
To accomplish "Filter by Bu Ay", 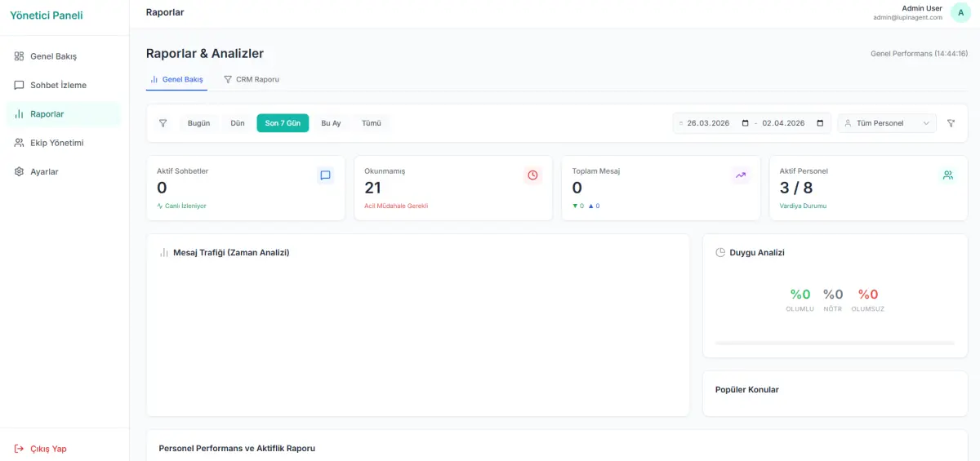I will click(331, 123).
